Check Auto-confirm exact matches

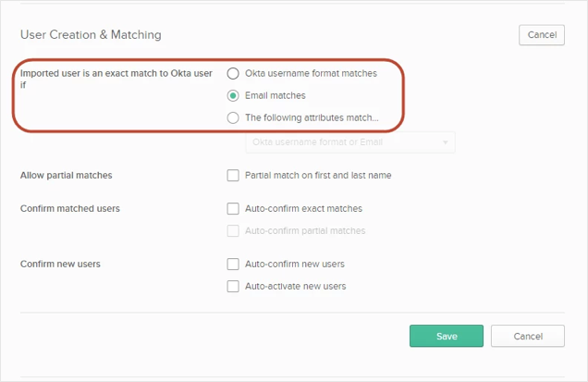(x=233, y=208)
